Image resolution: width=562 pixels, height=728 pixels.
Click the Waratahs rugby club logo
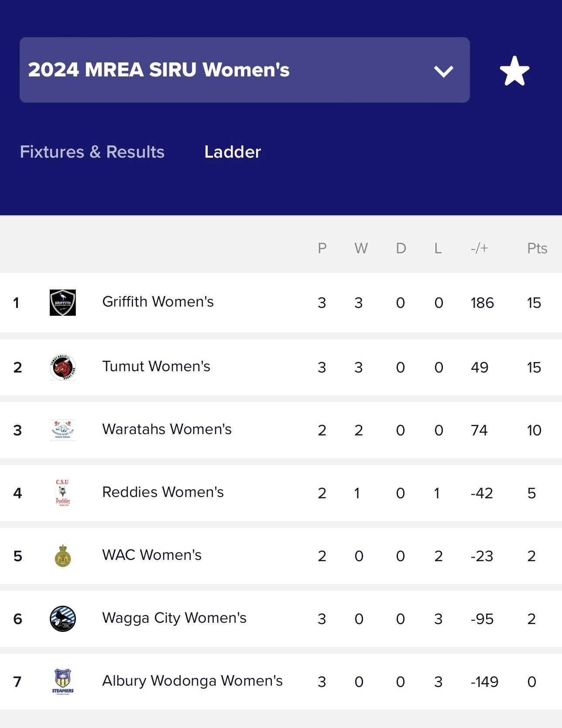click(63, 430)
